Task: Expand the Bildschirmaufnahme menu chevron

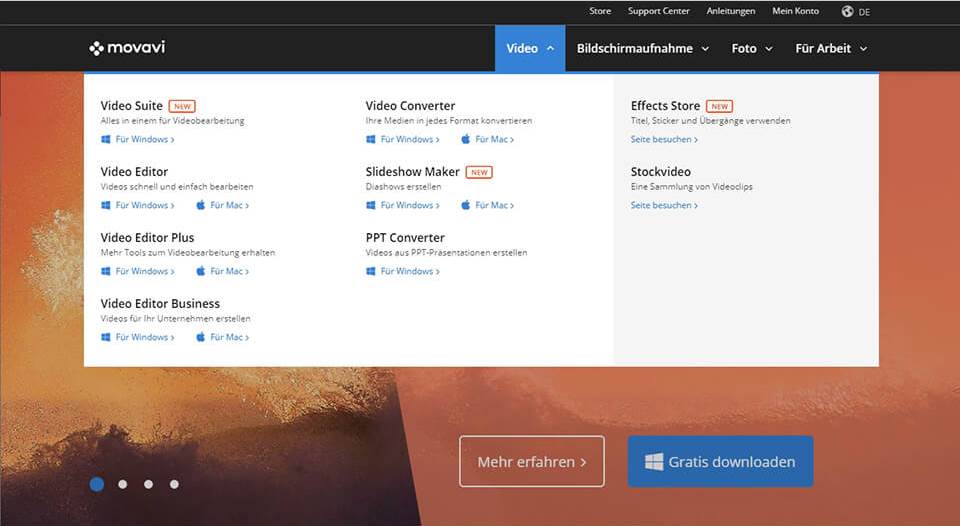Action: (x=705, y=48)
